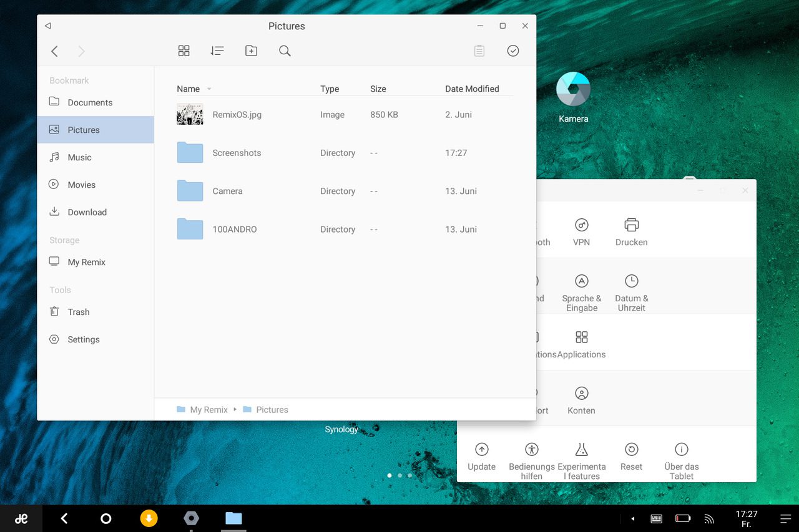Screen dimensions: 799x532
Task: Open search in the file manager
Action: point(285,51)
